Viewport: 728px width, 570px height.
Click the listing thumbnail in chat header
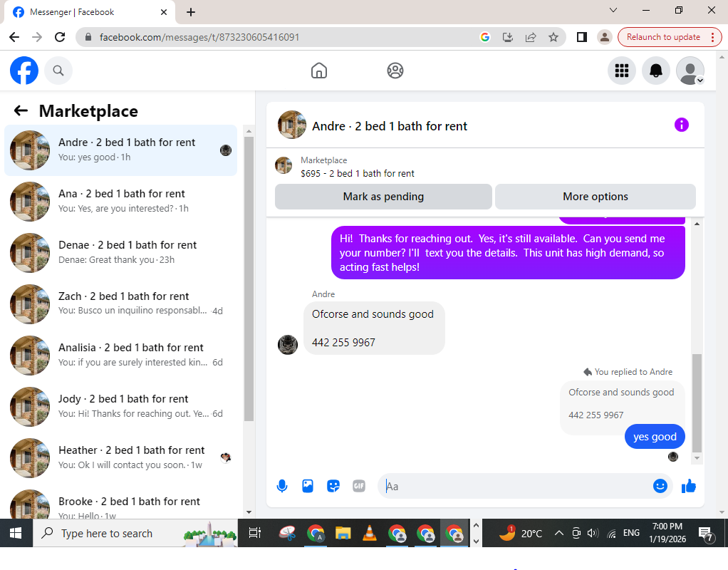tap(291, 125)
